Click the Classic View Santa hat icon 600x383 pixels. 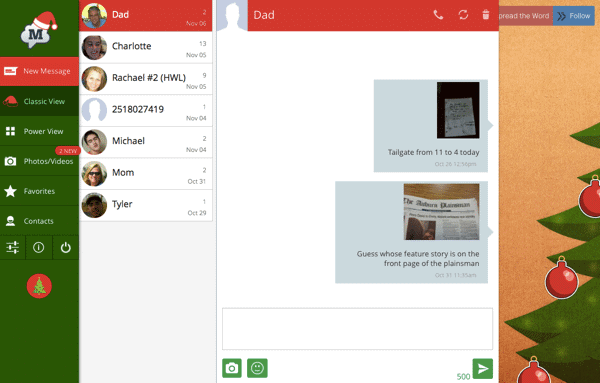point(10,101)
